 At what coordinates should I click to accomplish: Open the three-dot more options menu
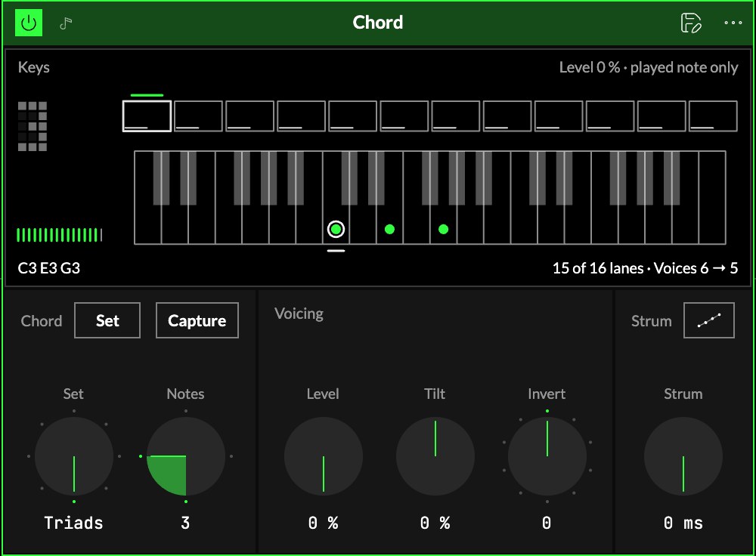click(x=733, y=23)
